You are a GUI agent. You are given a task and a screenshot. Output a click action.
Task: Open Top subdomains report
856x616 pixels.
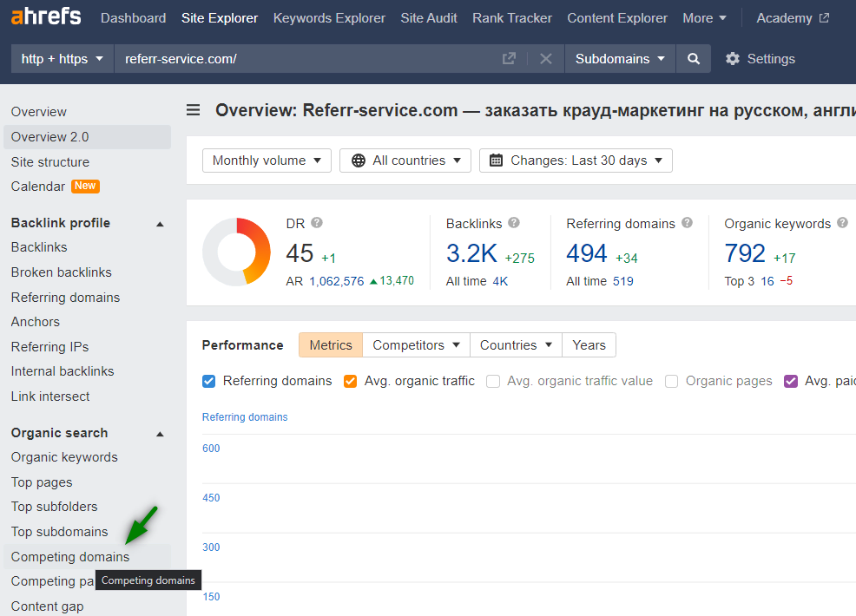pyautogui.click(x=60, y=532)
